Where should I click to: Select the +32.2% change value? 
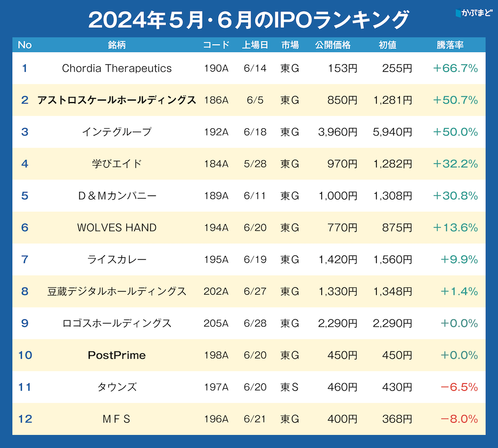point(455,164)
